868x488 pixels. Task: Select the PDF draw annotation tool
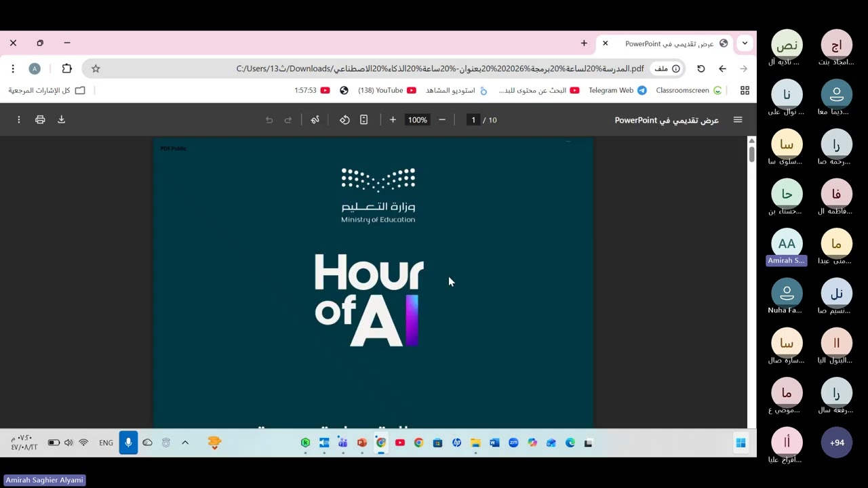coord(315,120)
